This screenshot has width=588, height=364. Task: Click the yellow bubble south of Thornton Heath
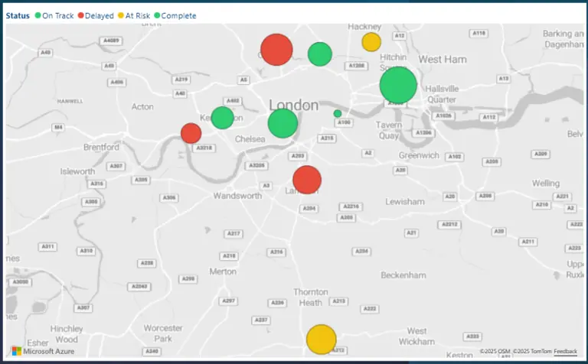pos(321,340)
